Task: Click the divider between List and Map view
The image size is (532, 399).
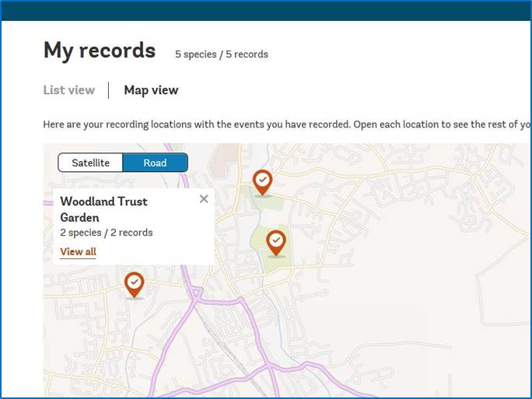Action: pyautogui.click(x=109, y=90)
